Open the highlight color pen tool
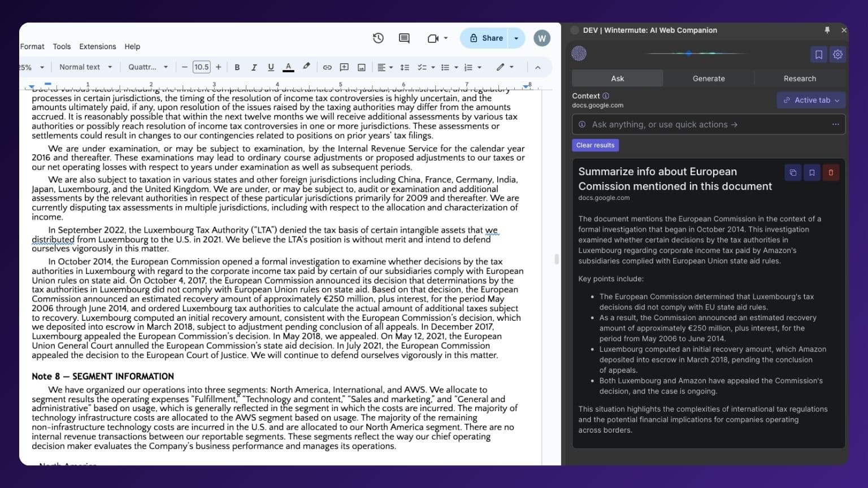Screen dimensions: 868x488 pyautogui.click(x=306, y=67)
